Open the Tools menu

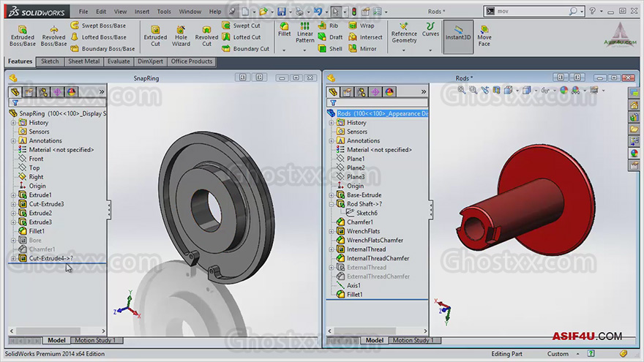[164, 12]
